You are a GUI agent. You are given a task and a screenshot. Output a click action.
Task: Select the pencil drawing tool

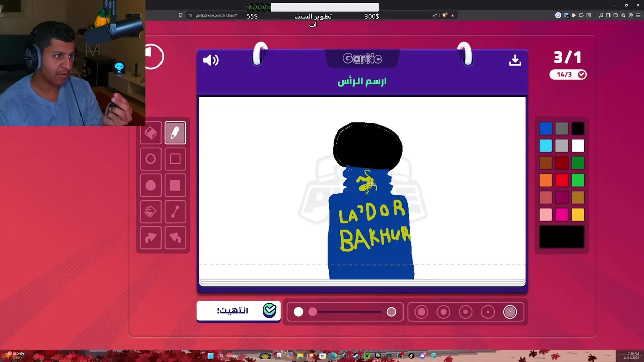175,133
